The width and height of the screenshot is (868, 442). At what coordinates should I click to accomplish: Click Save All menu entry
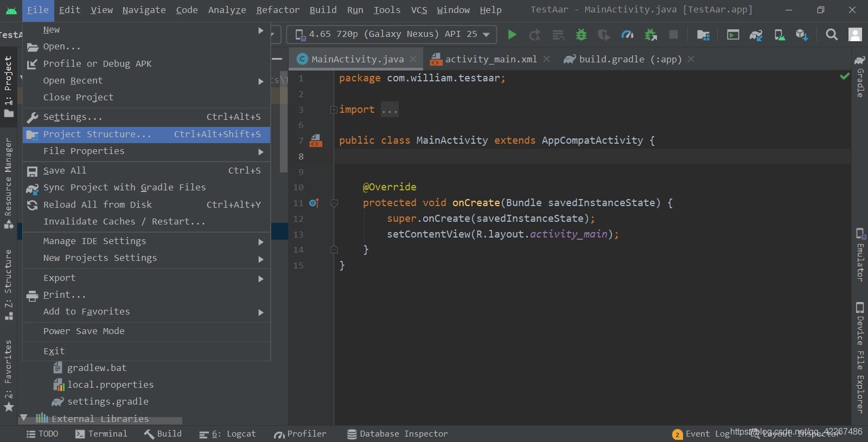click(146, 171)
